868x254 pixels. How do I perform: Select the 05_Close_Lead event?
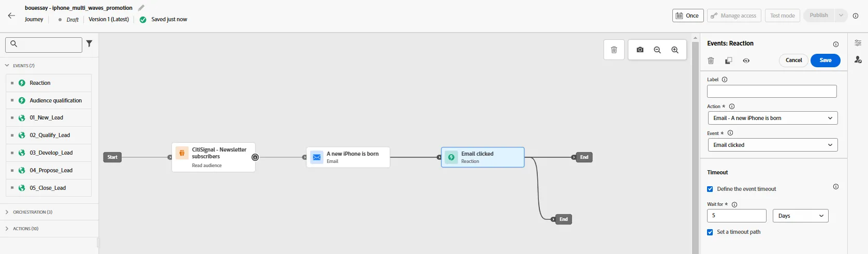(49, 188)
